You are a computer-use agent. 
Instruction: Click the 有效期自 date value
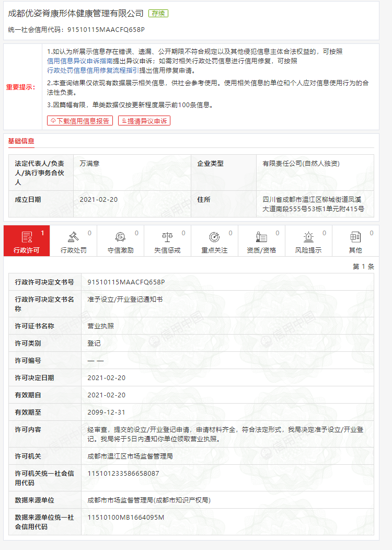point(106,395)
